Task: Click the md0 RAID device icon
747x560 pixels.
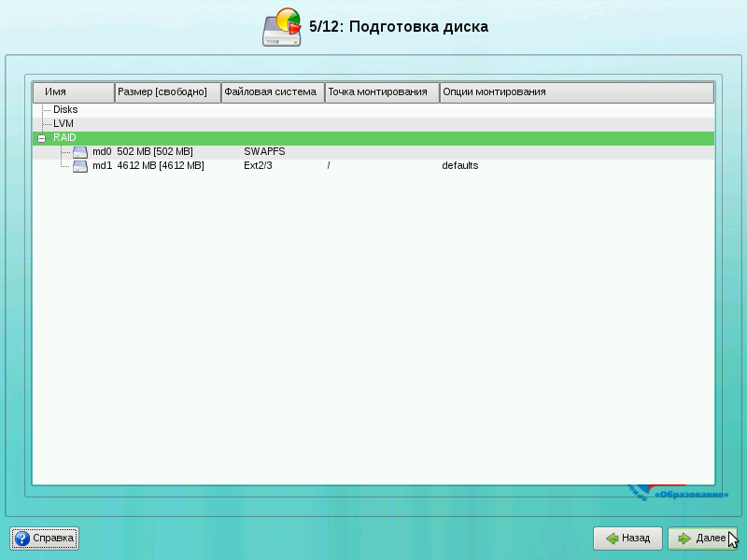Action: click(x=80, y=151)
